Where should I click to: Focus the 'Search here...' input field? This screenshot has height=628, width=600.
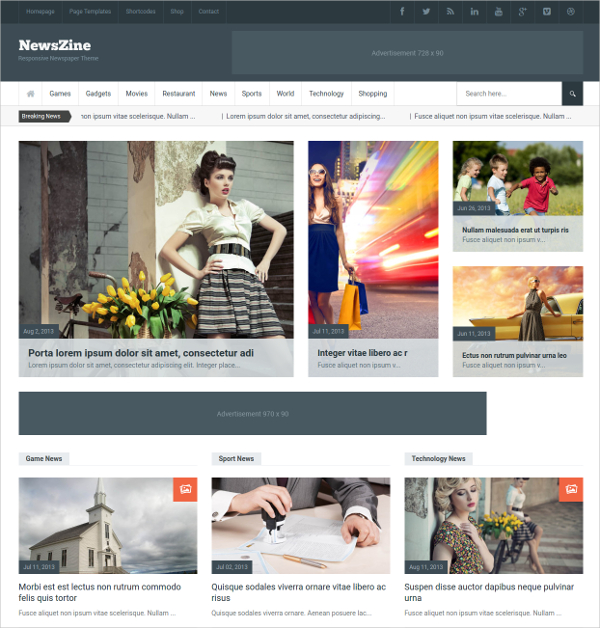pos(509,94)
